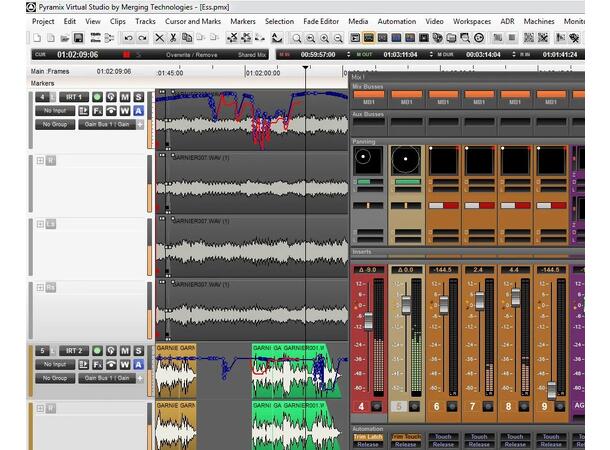Viewport: 610px width, 450px height.
Task: Click the rightmost toolbar tool icon
Action: coord(574,38)
